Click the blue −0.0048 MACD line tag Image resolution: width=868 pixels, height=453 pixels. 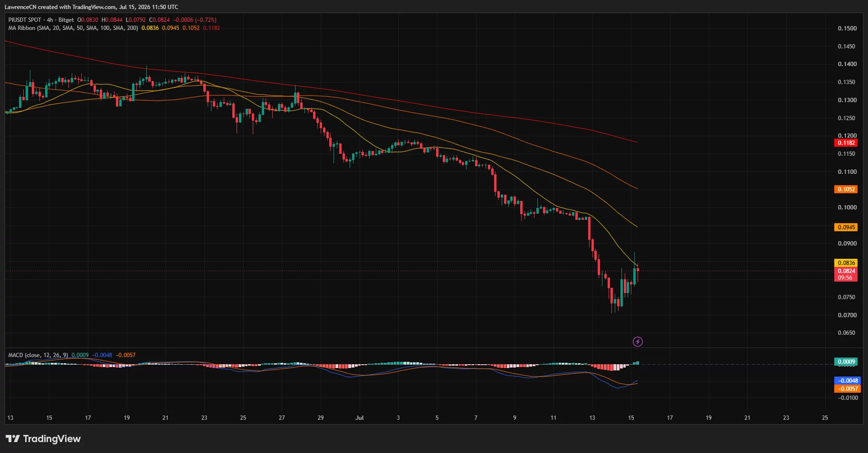point(847,381)
